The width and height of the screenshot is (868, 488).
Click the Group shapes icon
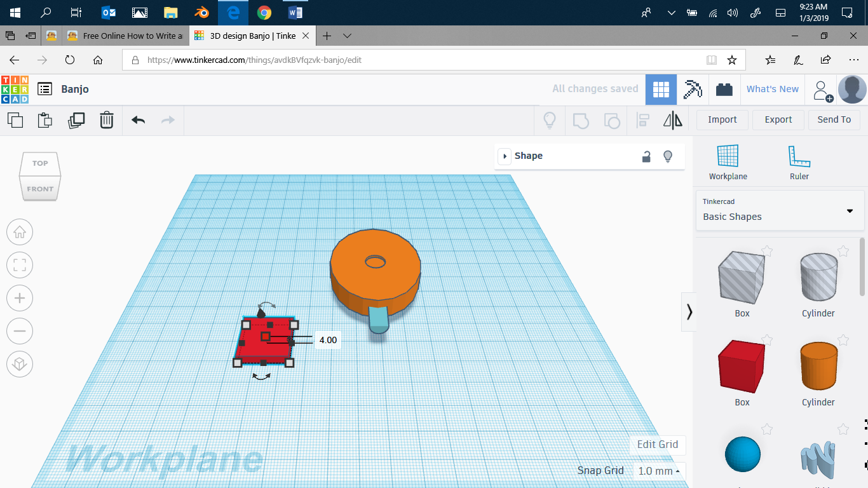click(x=581, y=120)
